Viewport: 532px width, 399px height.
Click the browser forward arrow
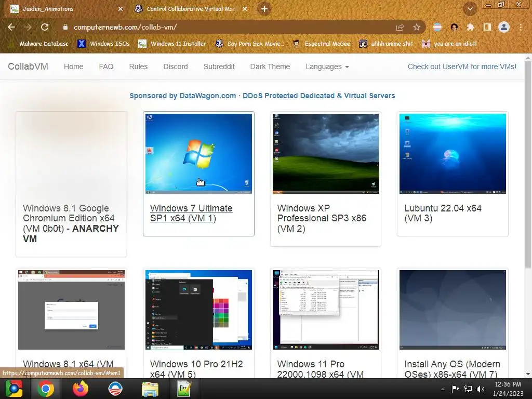point(28,27)
